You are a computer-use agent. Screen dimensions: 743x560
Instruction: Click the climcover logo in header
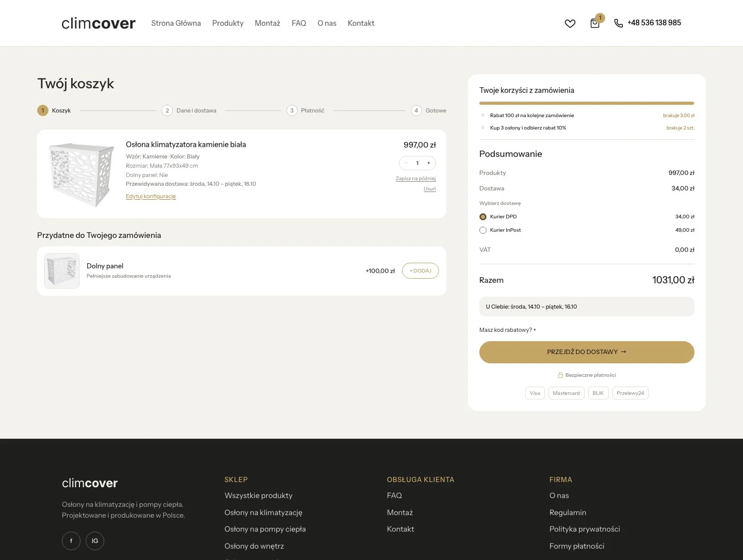click(99, 23)
